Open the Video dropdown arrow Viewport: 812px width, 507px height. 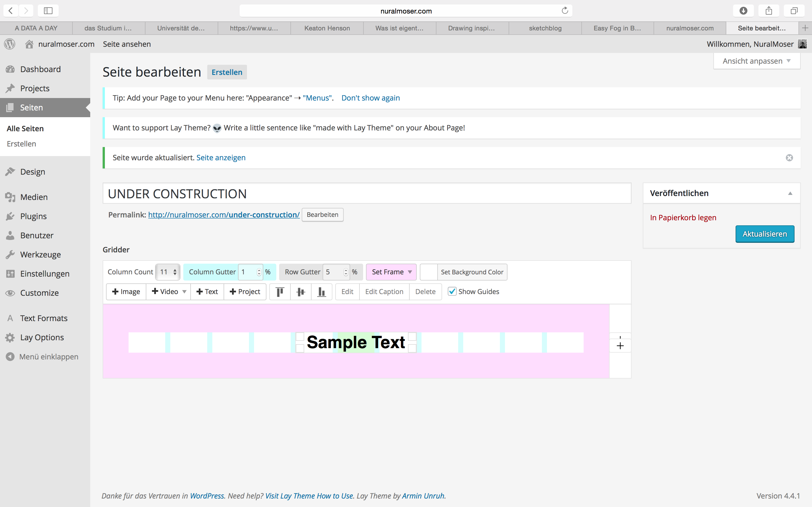(x=184, y=292)
